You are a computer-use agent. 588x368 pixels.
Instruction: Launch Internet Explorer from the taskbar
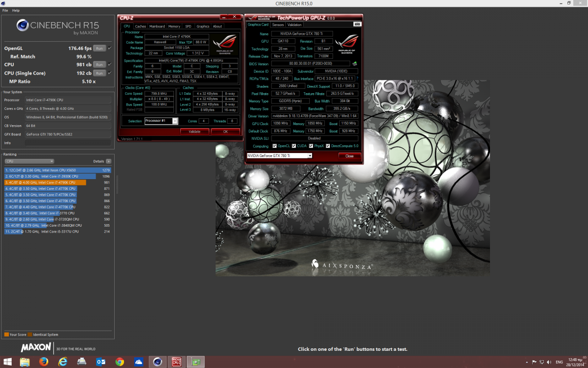pyautogui.click(x=63, y=362)
